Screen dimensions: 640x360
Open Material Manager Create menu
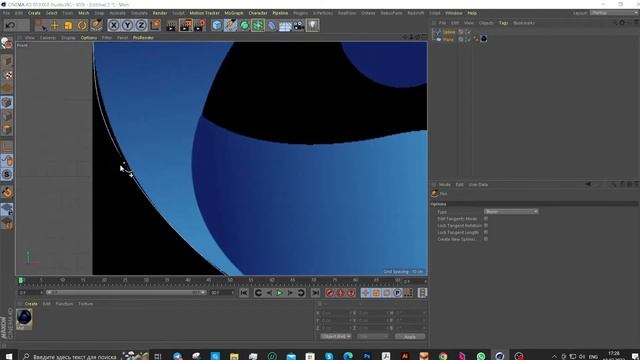[x=31, y=304]
